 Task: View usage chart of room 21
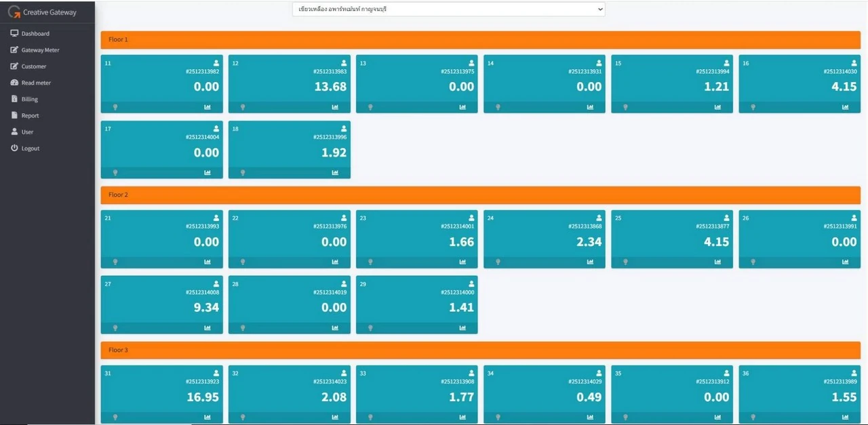(208, 262)
